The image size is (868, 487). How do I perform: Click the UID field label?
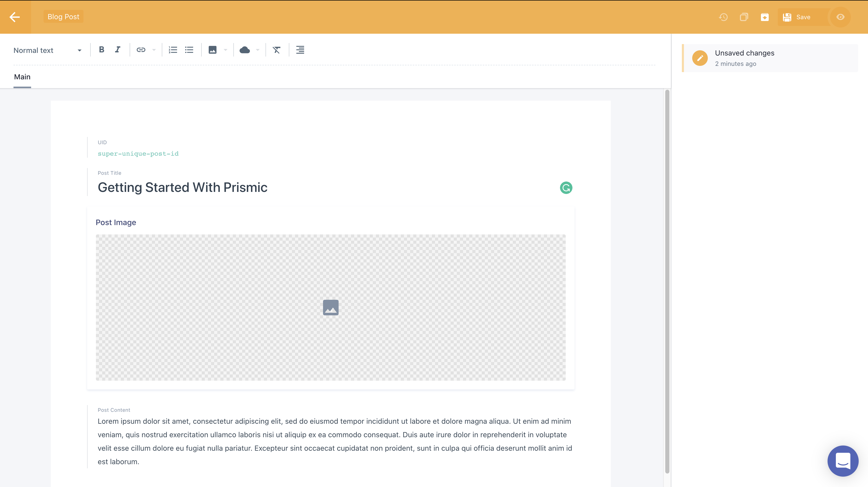(102, 143)
